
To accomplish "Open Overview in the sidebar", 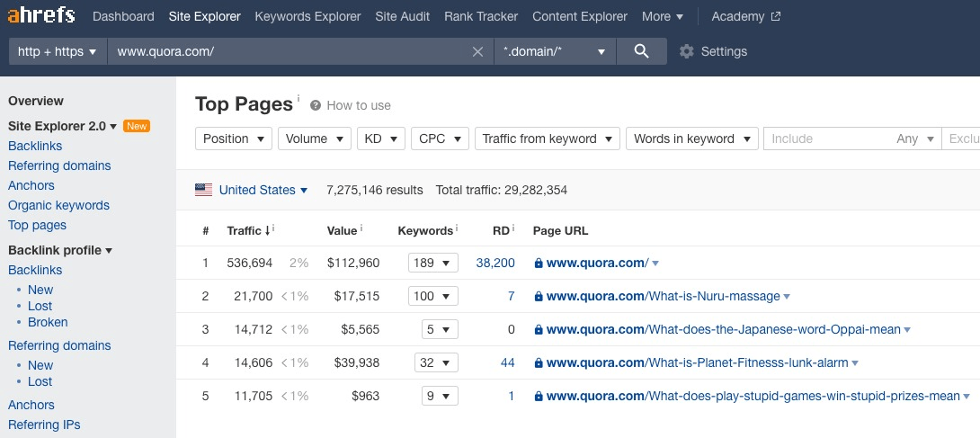I will 36,101.
